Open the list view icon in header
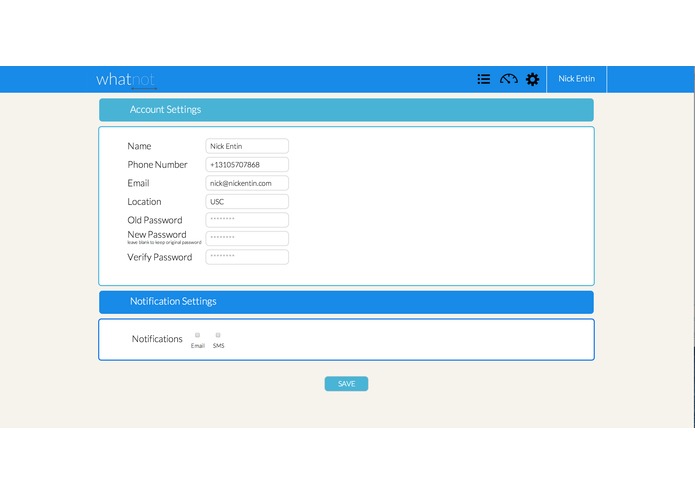The image size is (695, 494). click(x=484, y=79)
